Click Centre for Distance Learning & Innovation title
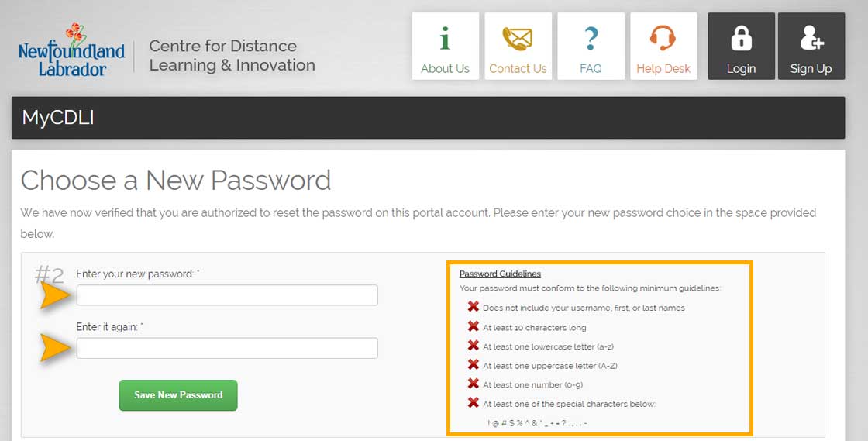This screenshot has width=868, height=441. 232,55
